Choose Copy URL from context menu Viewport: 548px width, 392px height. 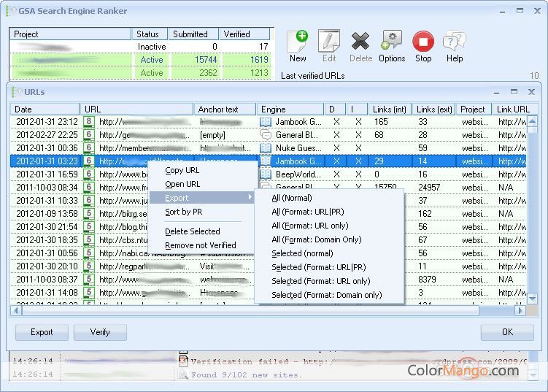click(x=182, y=170)
